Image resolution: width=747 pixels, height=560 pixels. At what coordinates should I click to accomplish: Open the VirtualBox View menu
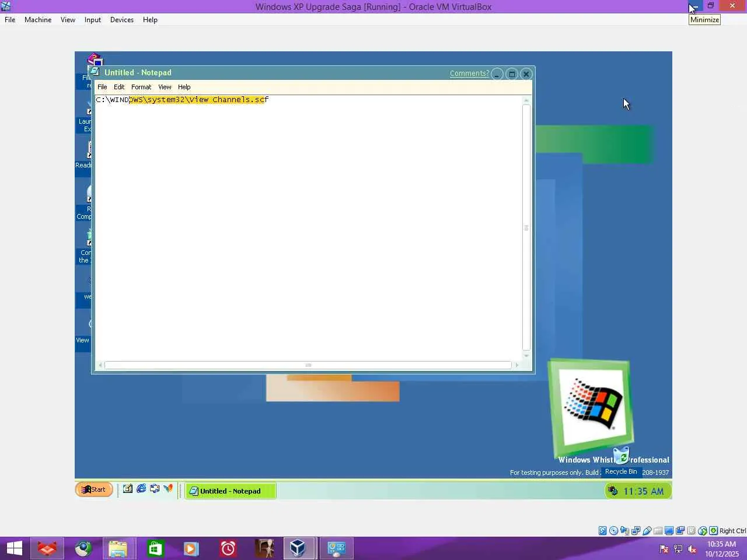[68, 20]
